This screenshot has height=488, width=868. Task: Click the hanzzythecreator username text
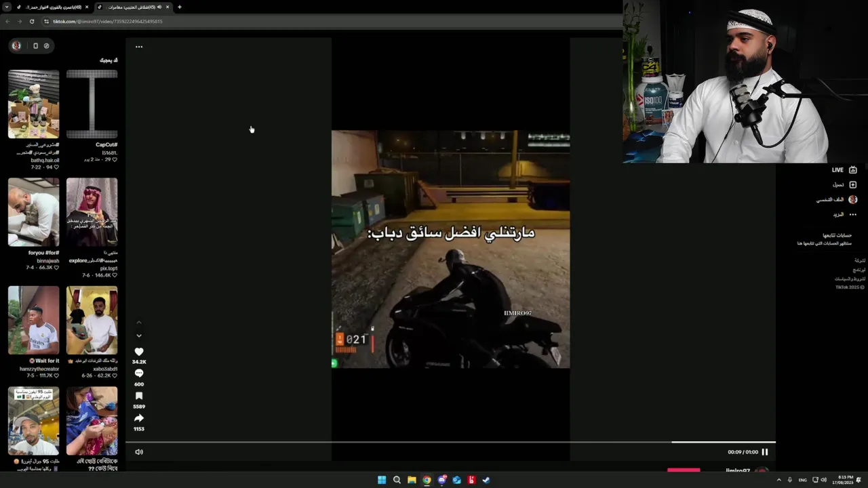39,369
